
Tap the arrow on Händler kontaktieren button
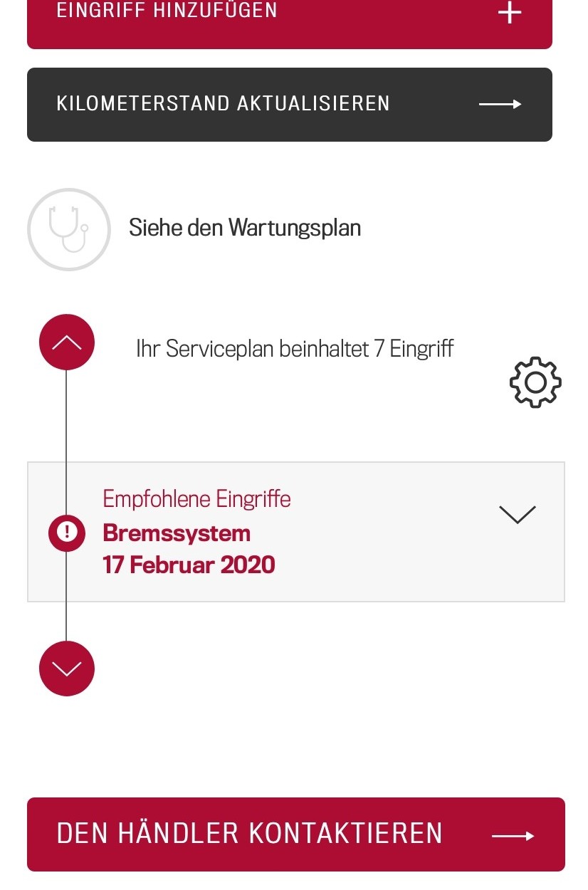click(x=513, y=836)
